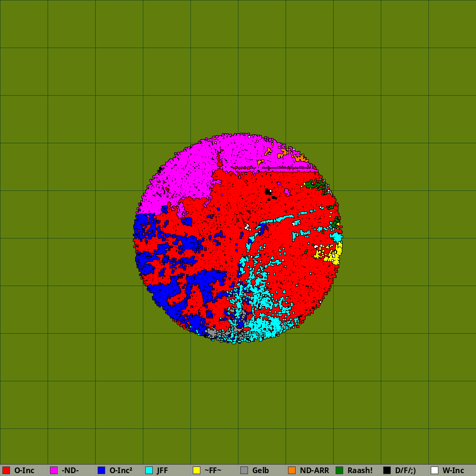This screenshot has width=476, height=476.
Task: Click the green Raash! legend swatch
Action: pyautogui.click(x=339, y=470)
